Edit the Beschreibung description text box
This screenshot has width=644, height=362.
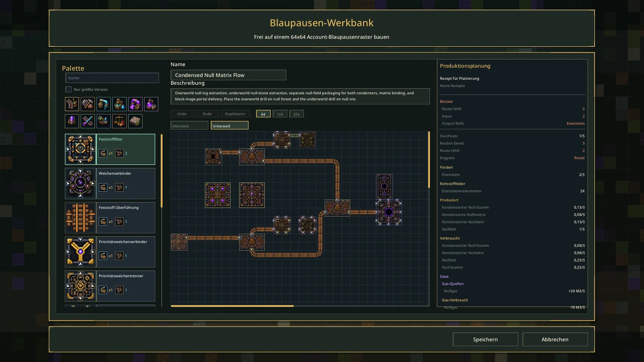click(300, 96)
